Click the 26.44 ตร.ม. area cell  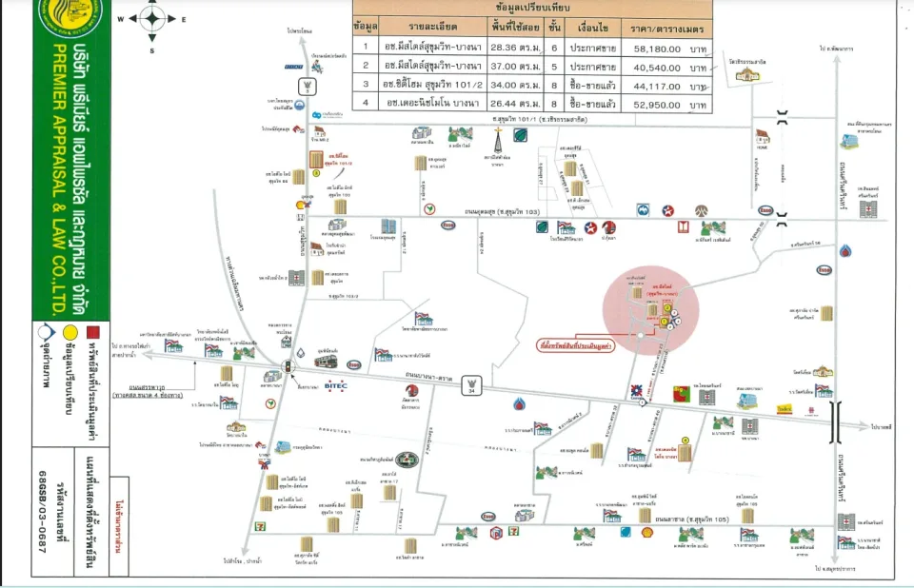click(x=515, y=103)
